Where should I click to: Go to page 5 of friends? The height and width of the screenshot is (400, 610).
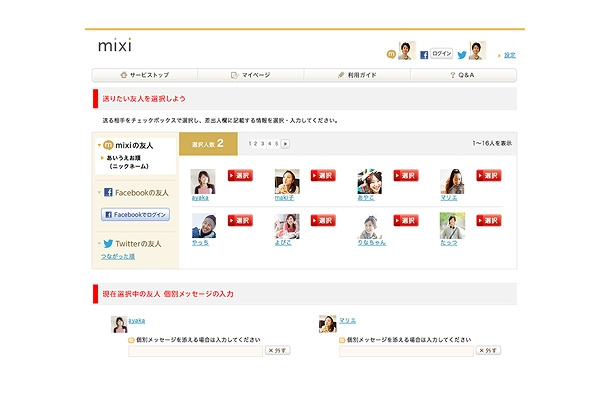pyautogui.click(x=277, y=144)
